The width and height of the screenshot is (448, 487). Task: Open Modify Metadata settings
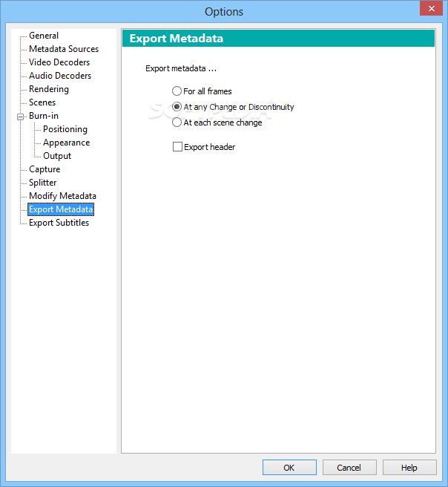pos(62,196)
